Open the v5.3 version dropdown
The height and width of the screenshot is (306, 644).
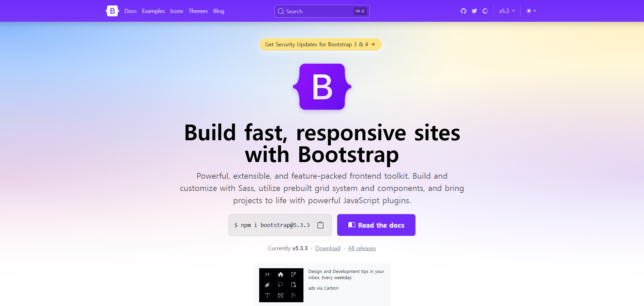tap(507, 11)
